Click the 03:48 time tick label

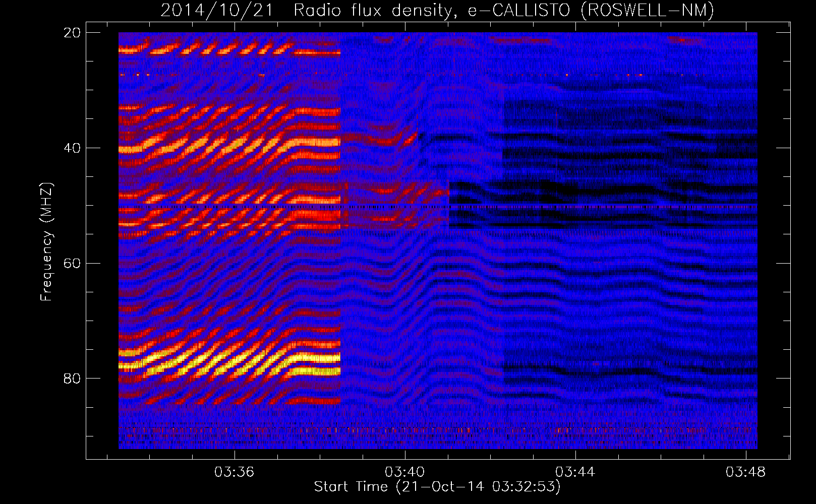coord(745,472)
